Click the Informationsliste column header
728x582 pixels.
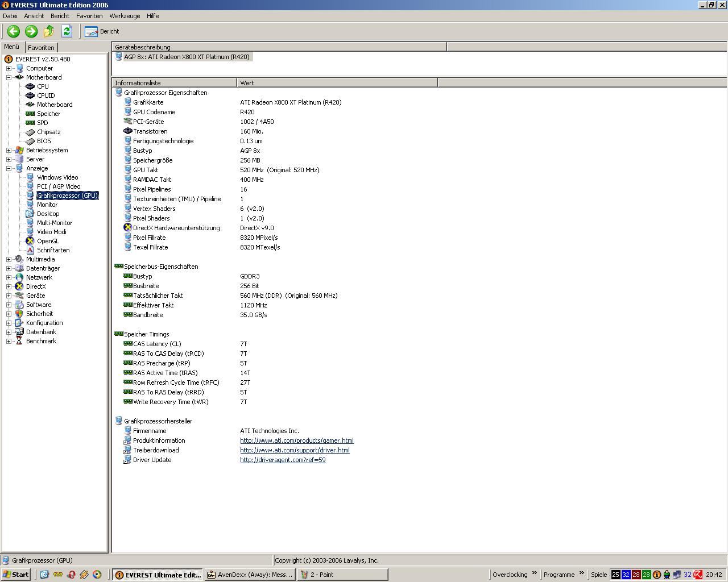174,83
